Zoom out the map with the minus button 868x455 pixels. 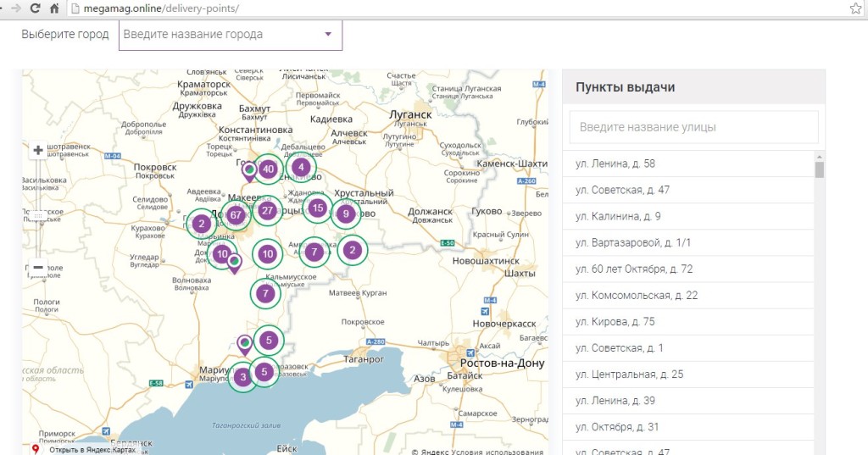point(38,268)
